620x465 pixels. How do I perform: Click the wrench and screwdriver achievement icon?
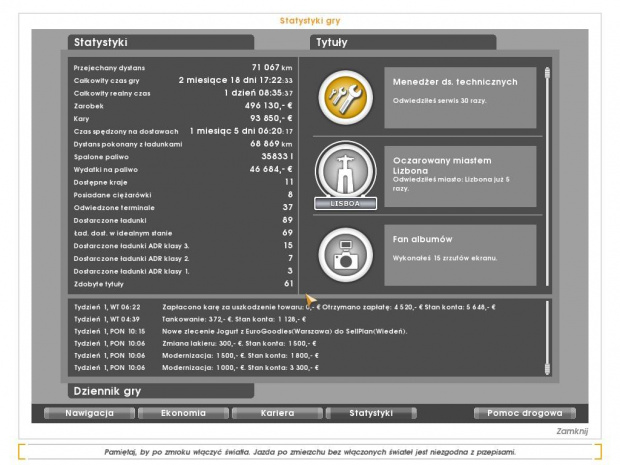[345, 97]
